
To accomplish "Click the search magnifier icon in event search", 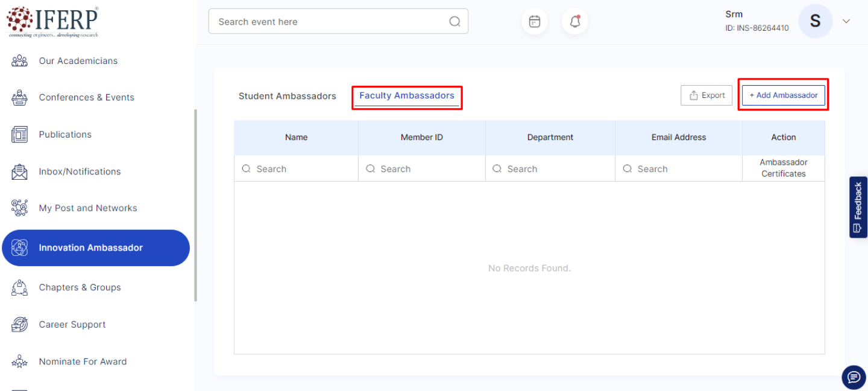I will pos(454,22).
